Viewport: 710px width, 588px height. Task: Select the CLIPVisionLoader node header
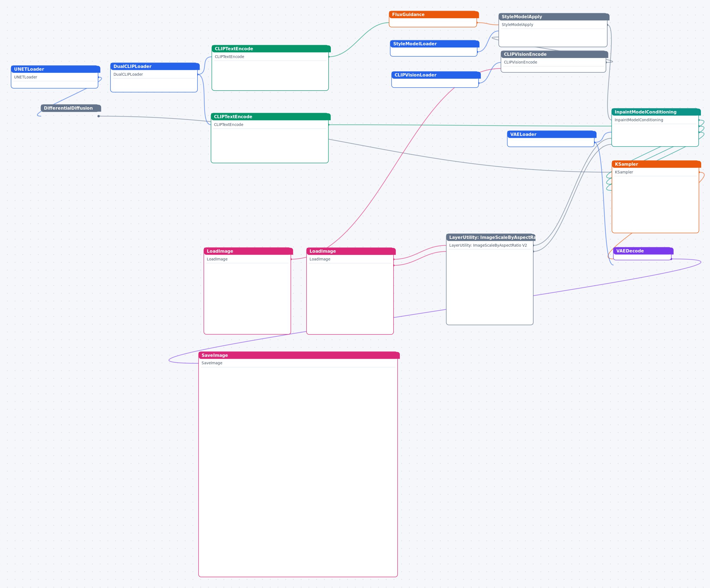click(436, 75)
